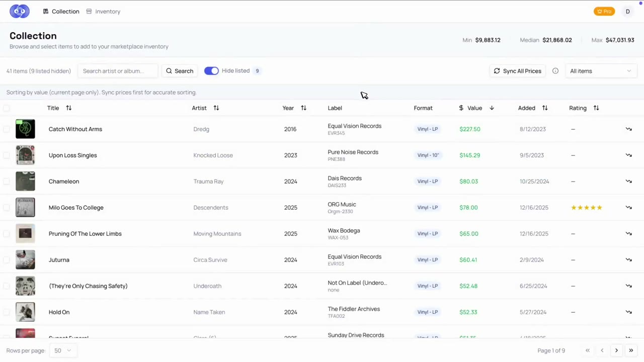This screenshot has width=644, height=362.
Task: Open the All items dropdown
Action: pyautogui.click(x=601, y=71)
